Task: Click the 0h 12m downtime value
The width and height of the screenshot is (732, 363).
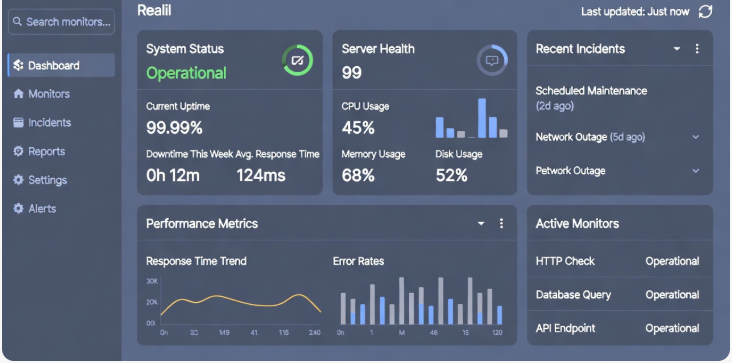Action: (x=173, y=175)
